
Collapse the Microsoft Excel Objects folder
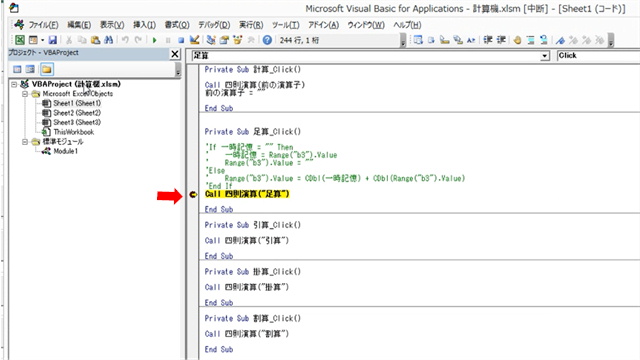(25, 94)
